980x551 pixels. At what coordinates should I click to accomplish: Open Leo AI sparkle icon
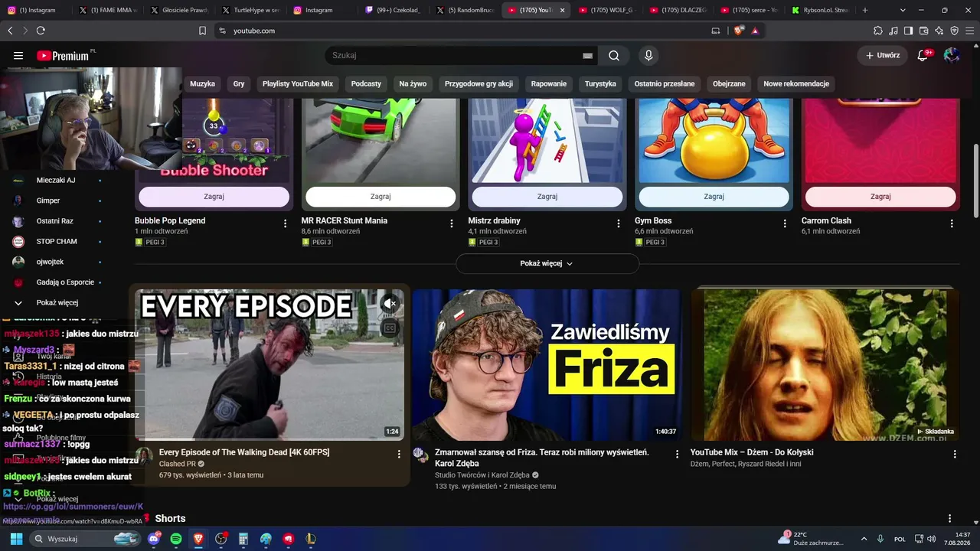click(x=939, y=31)
